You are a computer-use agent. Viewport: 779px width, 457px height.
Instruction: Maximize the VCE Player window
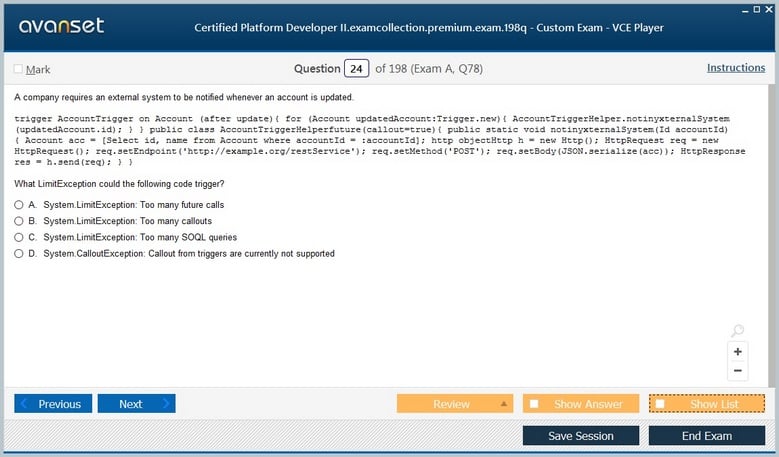point(757,9)
